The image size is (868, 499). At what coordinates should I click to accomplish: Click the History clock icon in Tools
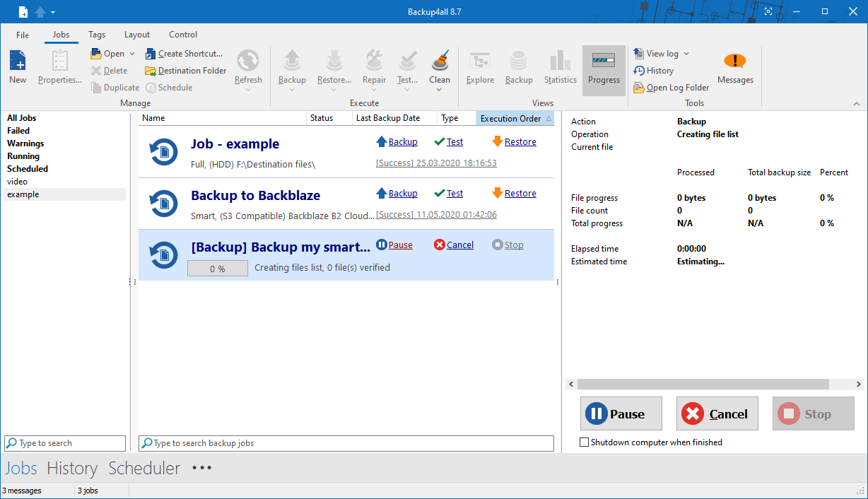click(639, 71)
